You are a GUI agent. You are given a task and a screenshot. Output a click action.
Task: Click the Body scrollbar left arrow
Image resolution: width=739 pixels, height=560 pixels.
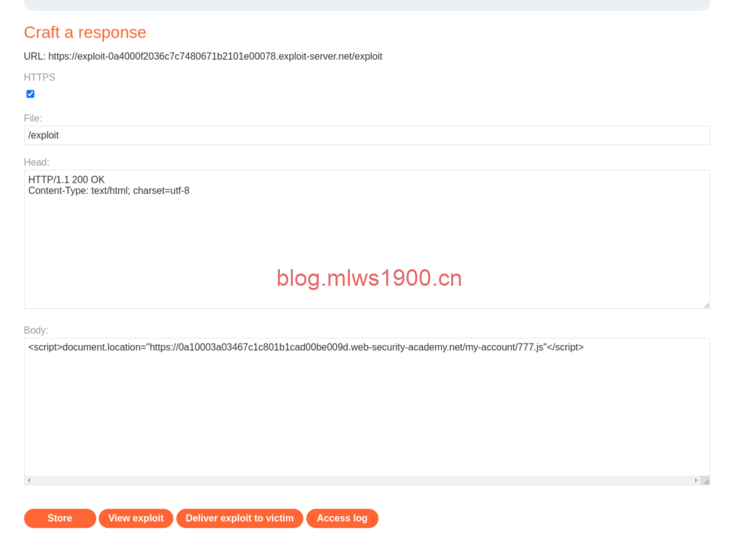pos(29,481)
